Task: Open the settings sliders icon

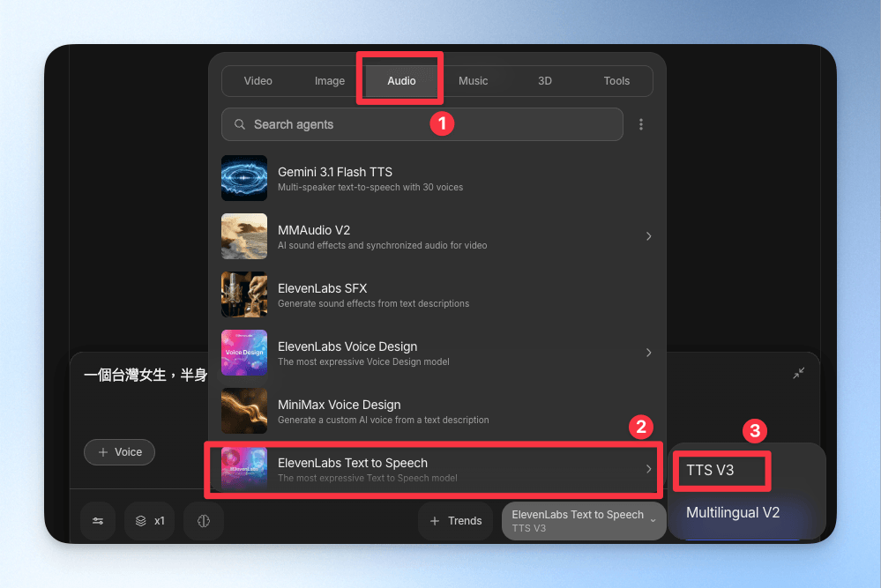Action: 98,521
